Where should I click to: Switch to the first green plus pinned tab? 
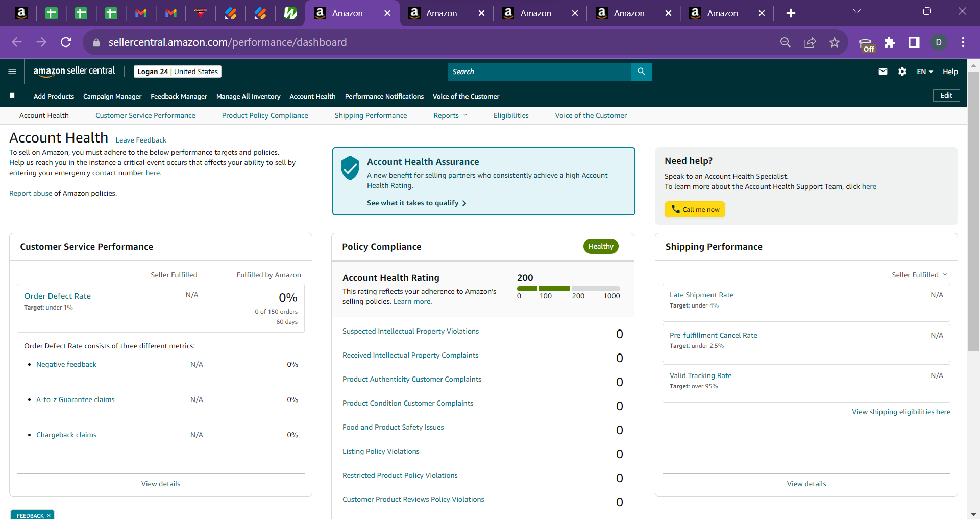[52, 13]
